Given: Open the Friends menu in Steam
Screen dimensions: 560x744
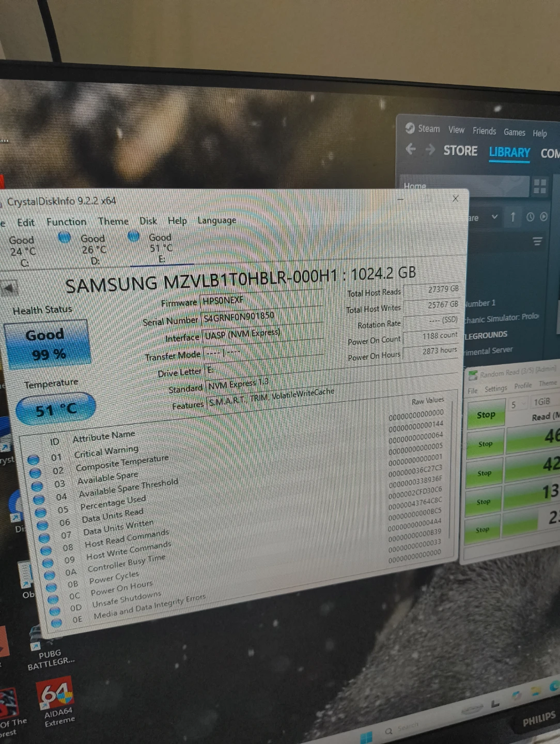Looking at the screenshot, I should [x=484, y=131].
